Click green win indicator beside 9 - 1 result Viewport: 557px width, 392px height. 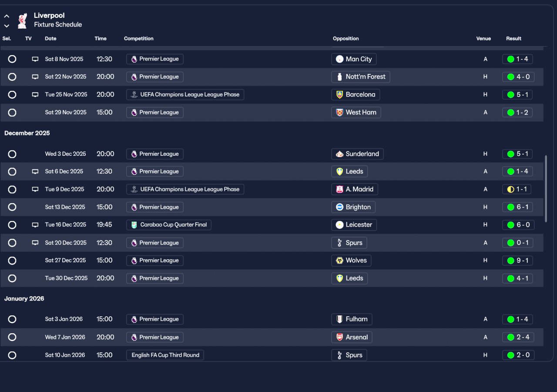511,261
